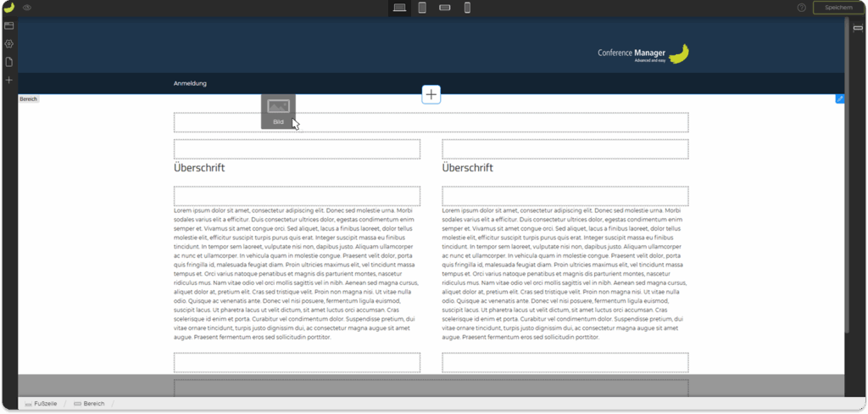Select the Anmeldung navigation item
Image resolution: width=868 pixels, height=414 pixels.
190,83
